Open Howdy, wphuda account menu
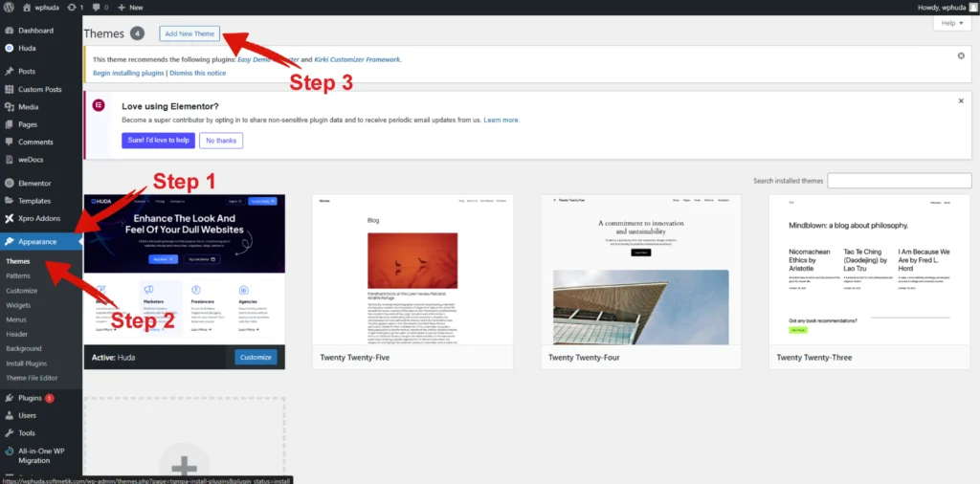The image size is (980, 484). 946,8
